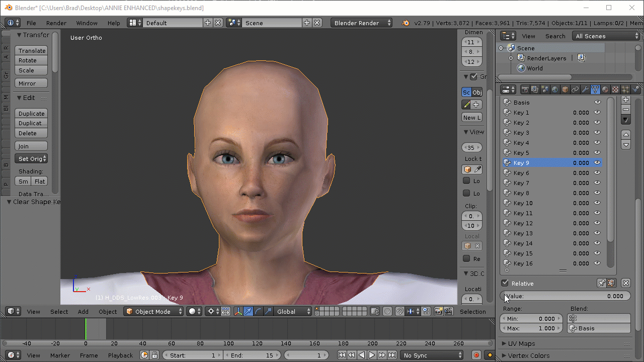Open the Marker menu in timeline
The width and height of the screenshot is (644, 362).
(60, 355)
